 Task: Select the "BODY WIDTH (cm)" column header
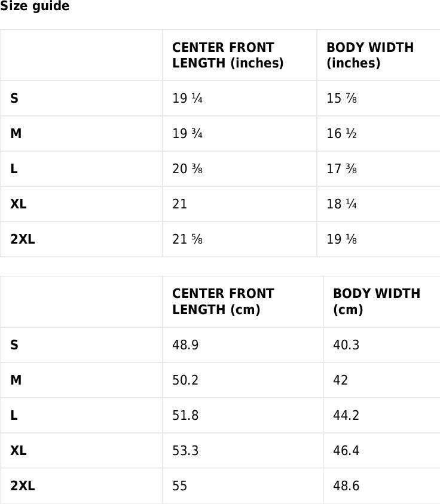(377, 302)
